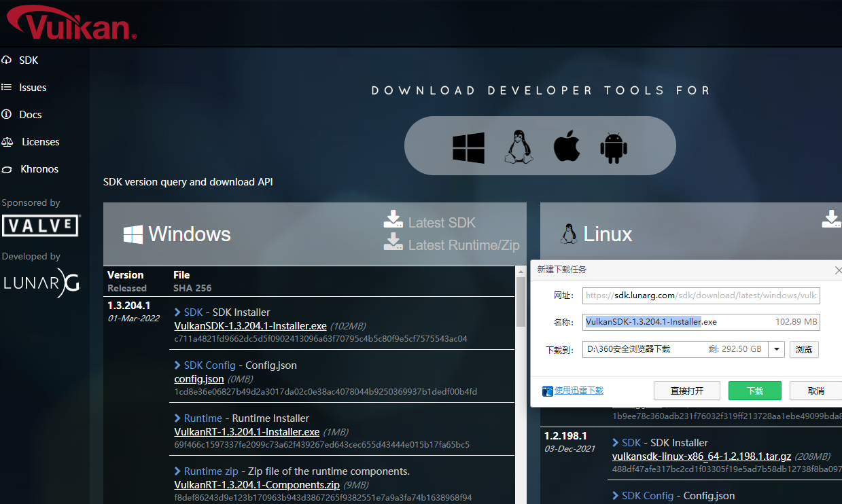Download VulkanSDK-1.3.204.1-Installer.exe link
The width and height of the screenshot is (842, 504).
pyautogui.click(x=250, y=325)
